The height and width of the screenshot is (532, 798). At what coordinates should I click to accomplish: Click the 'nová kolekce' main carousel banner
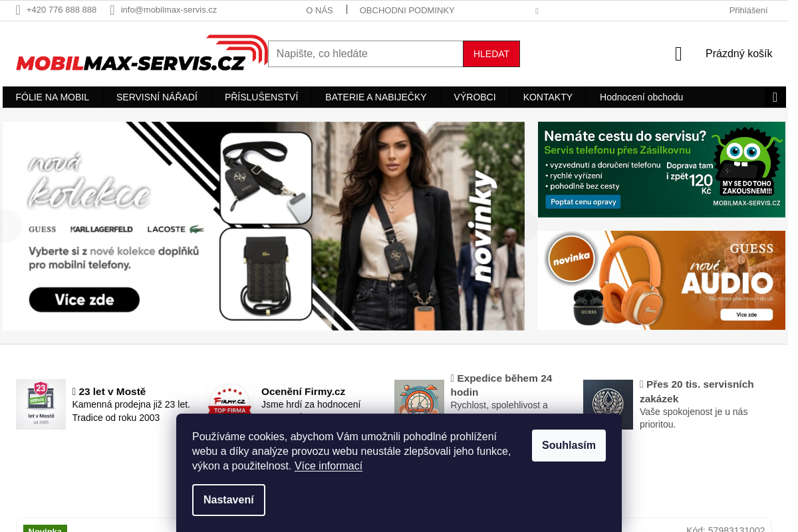263,226
